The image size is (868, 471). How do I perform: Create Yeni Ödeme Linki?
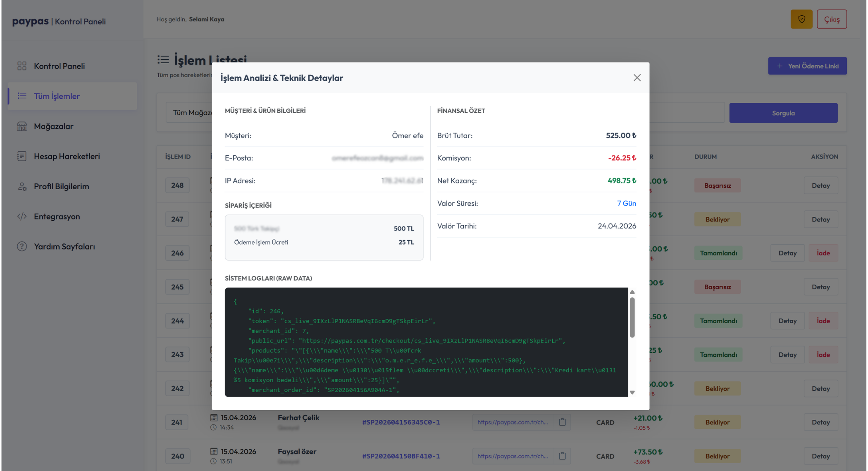(x=807, y=66)
